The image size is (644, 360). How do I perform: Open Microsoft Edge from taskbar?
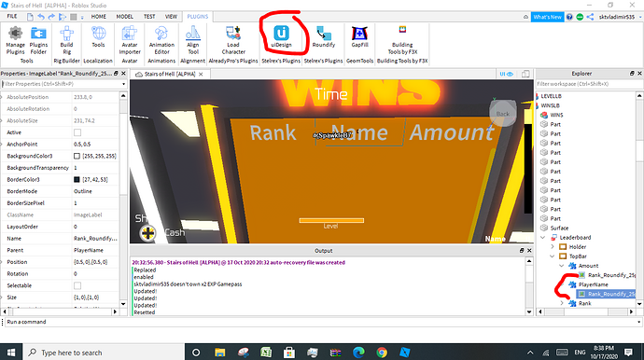(x=358, y=353)
